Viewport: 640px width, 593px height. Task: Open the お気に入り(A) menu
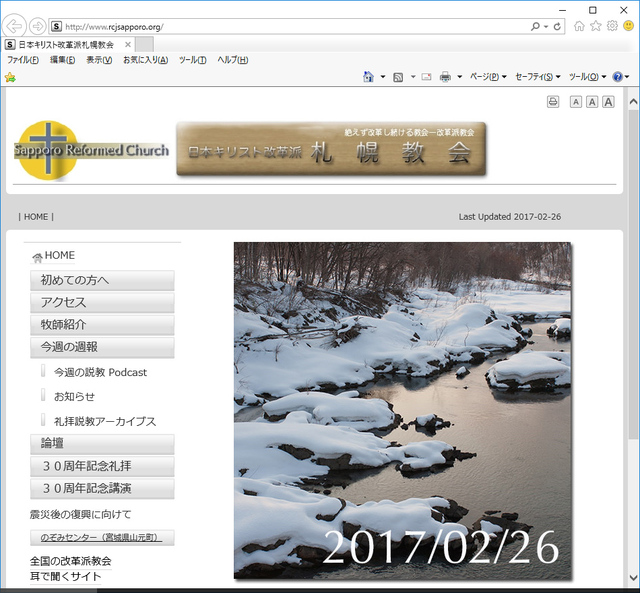tap(145, 60)
